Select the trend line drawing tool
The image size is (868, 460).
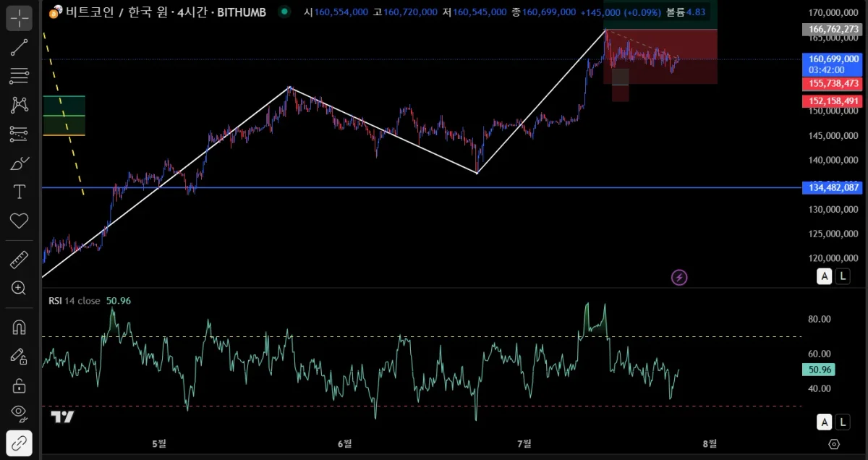tap(19, 47)
